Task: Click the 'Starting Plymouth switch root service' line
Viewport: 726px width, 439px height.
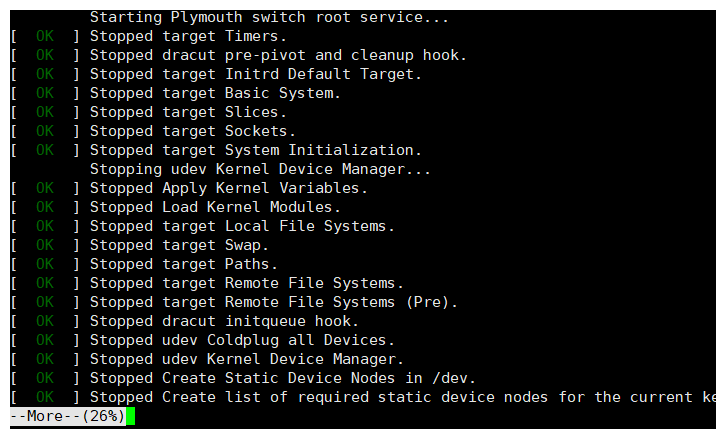Action: [269, 18]
